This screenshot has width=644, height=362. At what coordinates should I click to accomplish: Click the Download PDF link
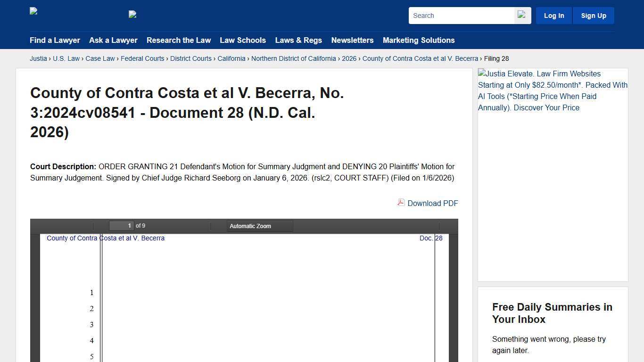point(432,203)
